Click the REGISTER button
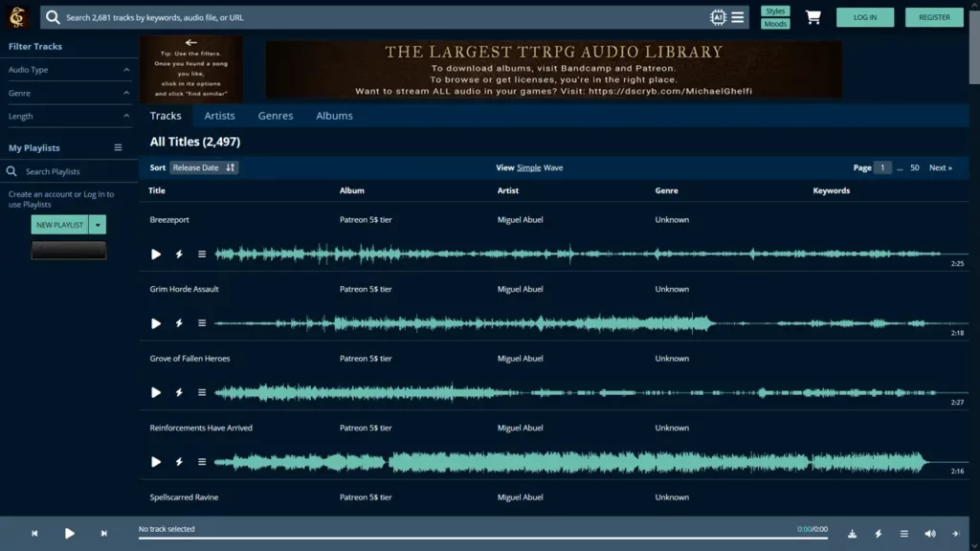Screen dimensions: 980x551 (x=933, y=16)
